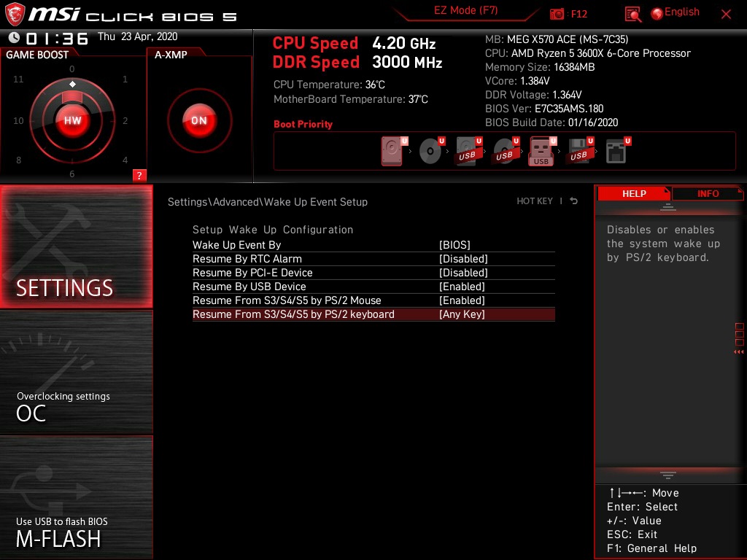747x560 pixels.
Task: Select the USB hard disk boot device icon
Action: coord(468,151)
